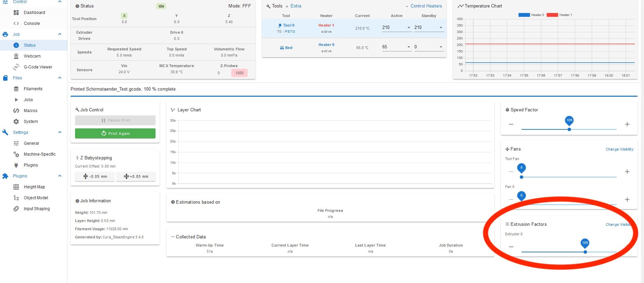Open Tool 0 active temperature dropdown
The width and height of the screenshot is (644, 283).
pyautogui.click(x=409, y=28)
